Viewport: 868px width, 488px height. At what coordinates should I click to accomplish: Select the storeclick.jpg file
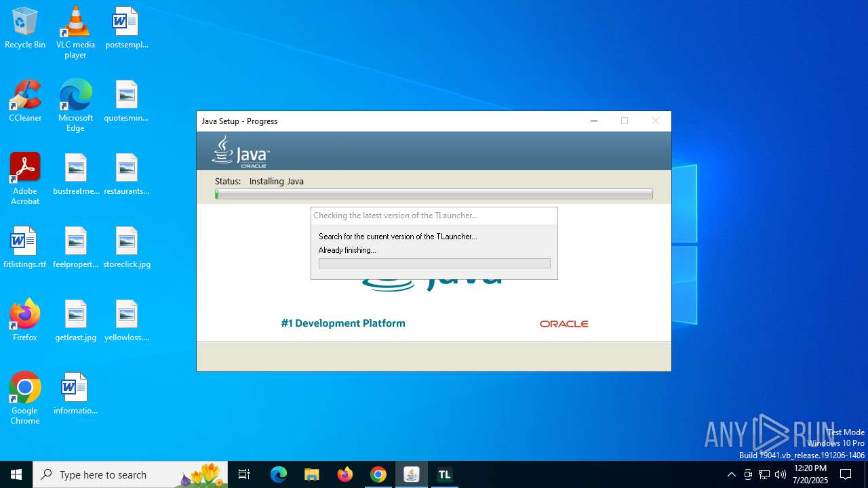coord(126,248)
